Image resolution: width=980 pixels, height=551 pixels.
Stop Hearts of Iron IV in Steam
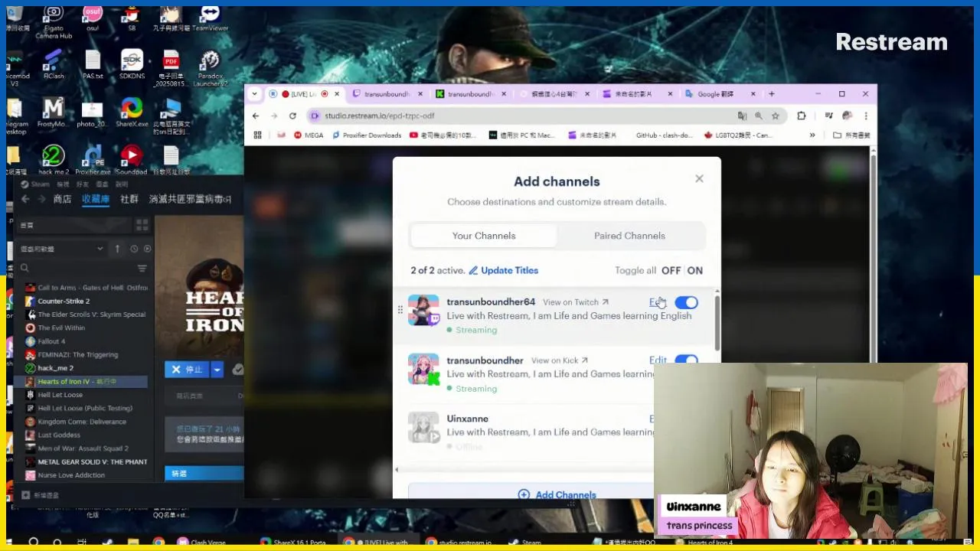(187, 370)
